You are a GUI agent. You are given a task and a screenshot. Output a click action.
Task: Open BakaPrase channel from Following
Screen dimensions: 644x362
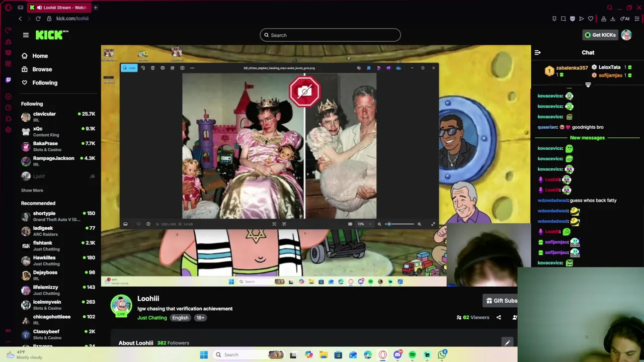(x=58, y=146)
